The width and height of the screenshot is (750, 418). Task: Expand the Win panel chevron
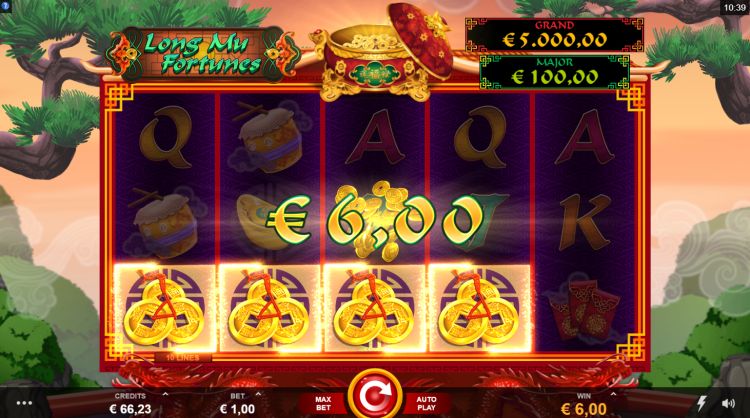[613, 394]
